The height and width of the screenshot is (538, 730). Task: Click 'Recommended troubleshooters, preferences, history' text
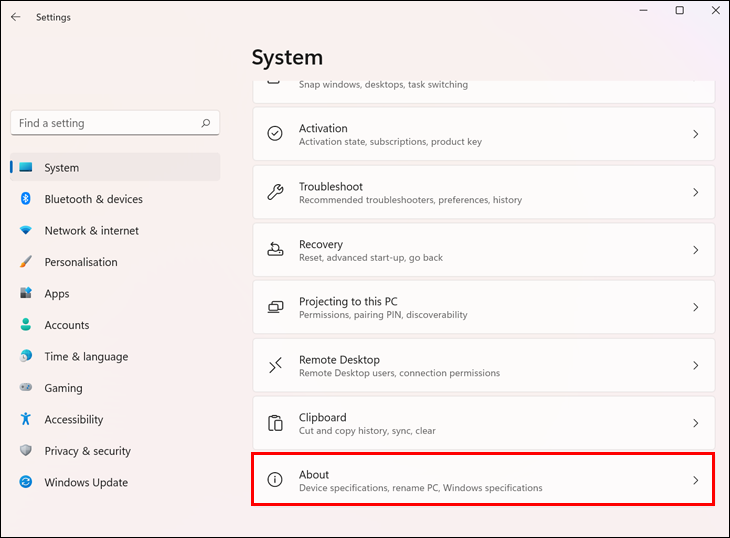410,200
